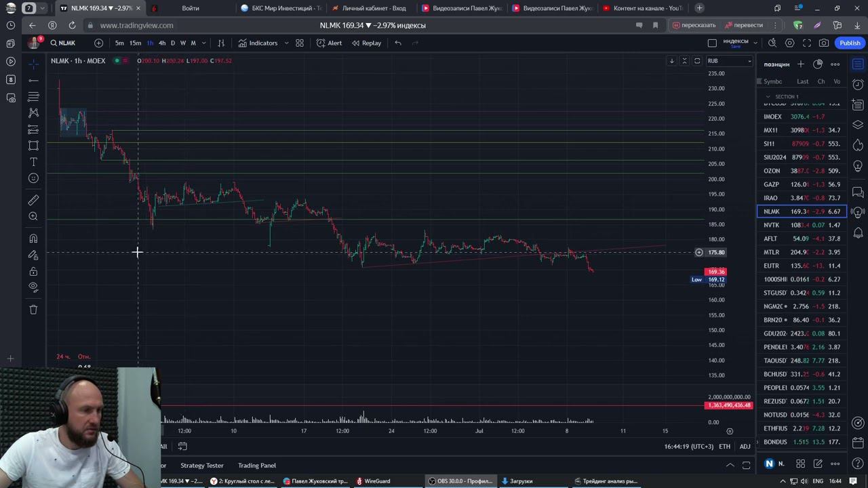The height and width of the screenshot is (488, 868).
Task: Select the text annotation tool
Action: pyautogui.click(x=33, y=162)
